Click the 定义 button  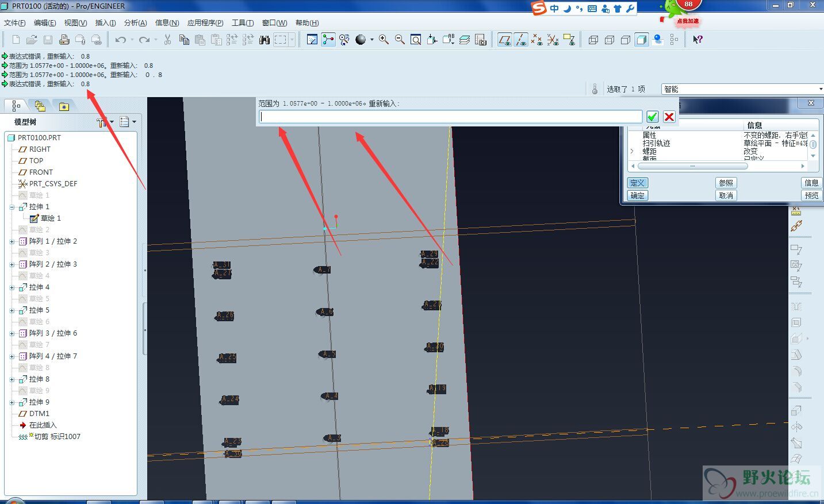[637, 183]
